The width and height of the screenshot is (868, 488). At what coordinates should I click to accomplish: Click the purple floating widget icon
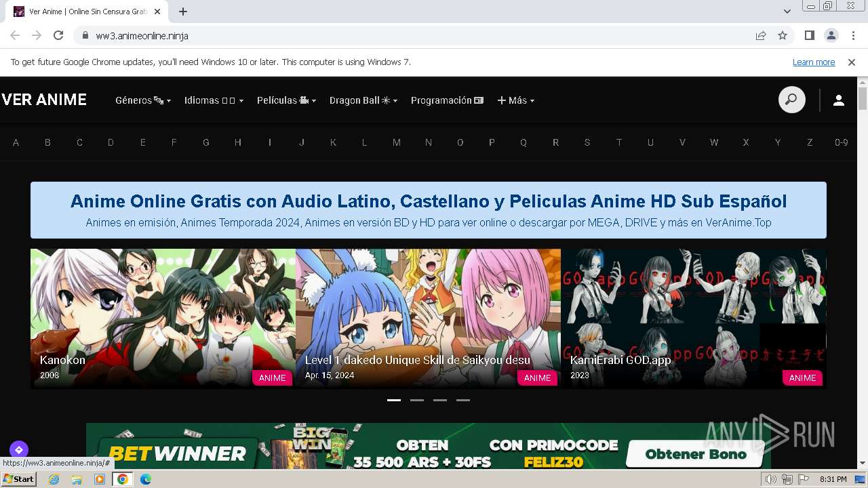coord(19,449)
